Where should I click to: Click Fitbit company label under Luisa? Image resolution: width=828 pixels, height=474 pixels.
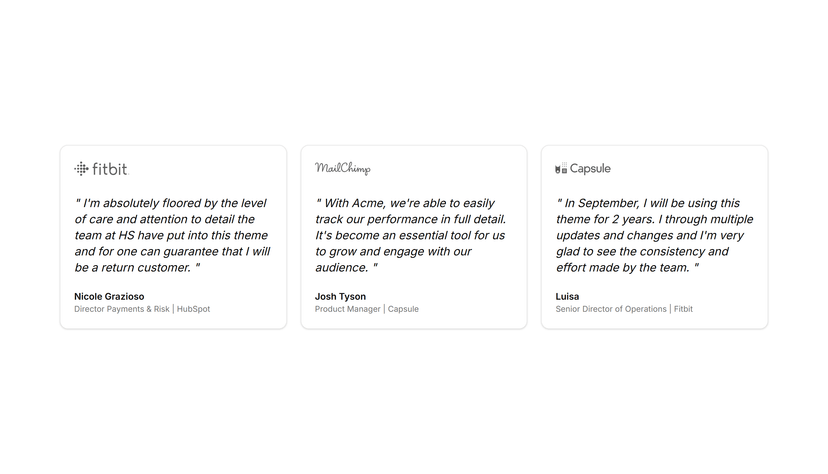(683, 309)
